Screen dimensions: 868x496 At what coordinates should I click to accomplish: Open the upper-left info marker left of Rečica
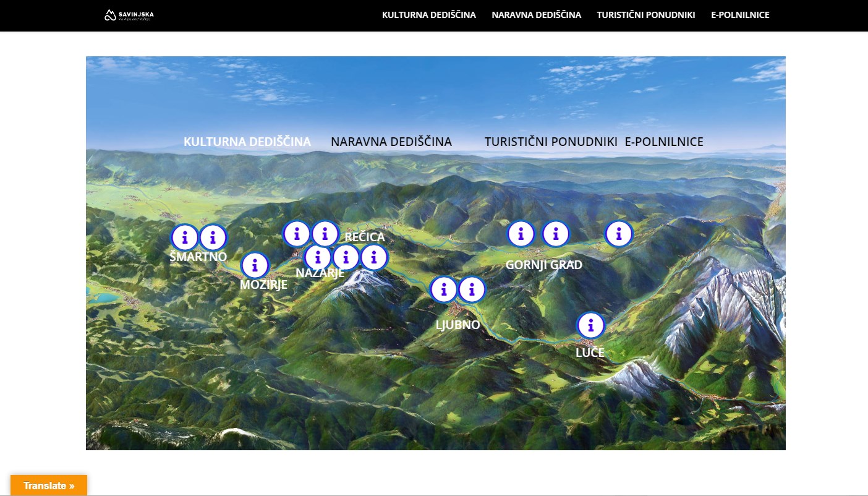pyautogui.click(x=297, y=234)
